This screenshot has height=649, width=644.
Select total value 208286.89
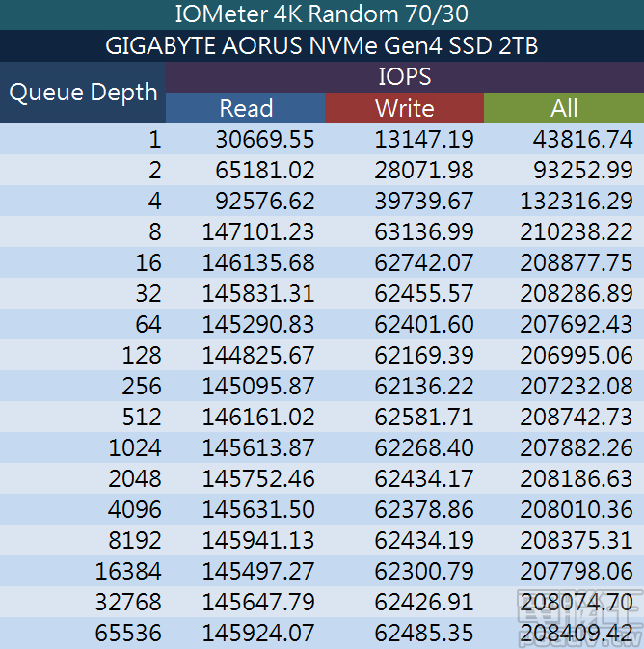click(x=577, y=293)
